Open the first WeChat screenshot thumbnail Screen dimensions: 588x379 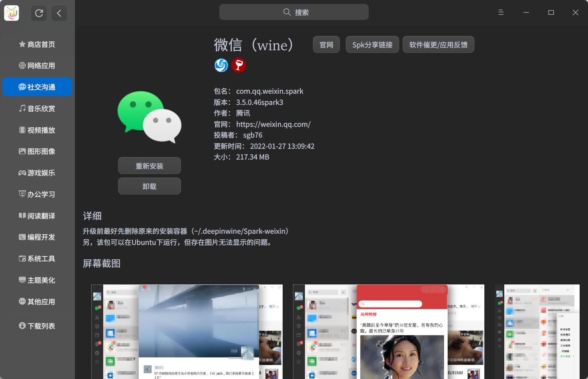coord(187,331)
